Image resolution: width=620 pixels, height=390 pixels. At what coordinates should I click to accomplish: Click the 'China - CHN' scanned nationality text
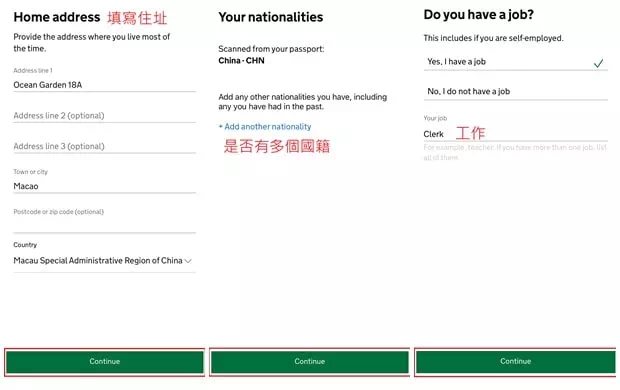pos(241,61)
